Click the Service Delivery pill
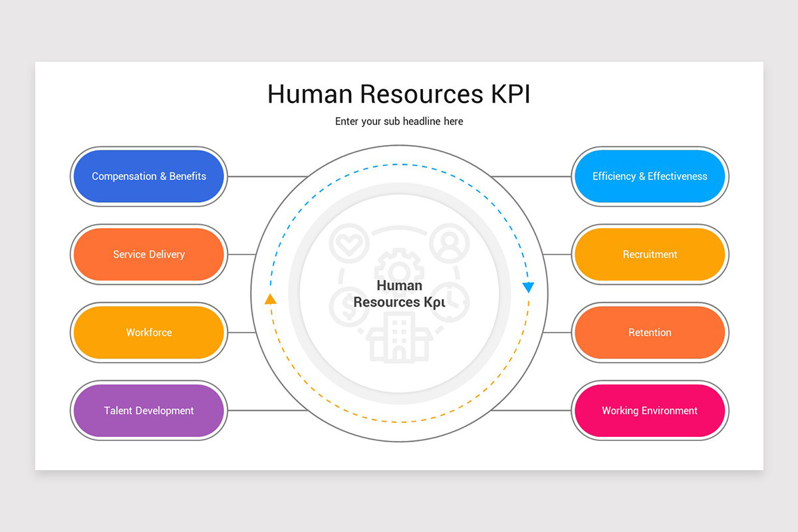798x532 pixels. pyautogui.click(x=149, y=254)
